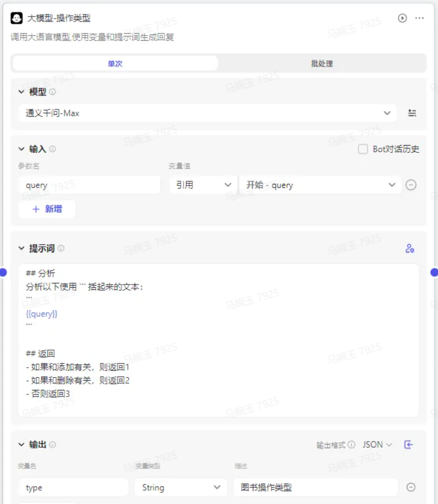This screenshot has width=438, height=504.
Task: Click the LLM node avatar icon
Action: pos(17,18)
